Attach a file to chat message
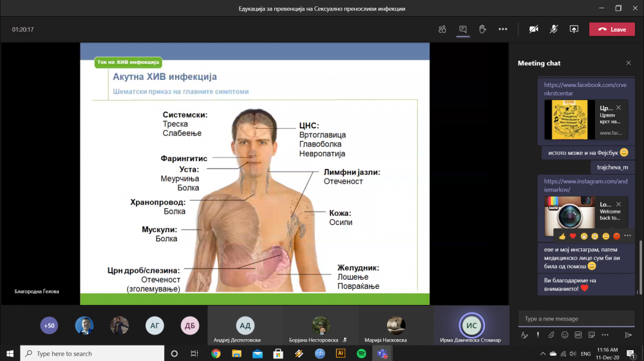 click(551, 335)
